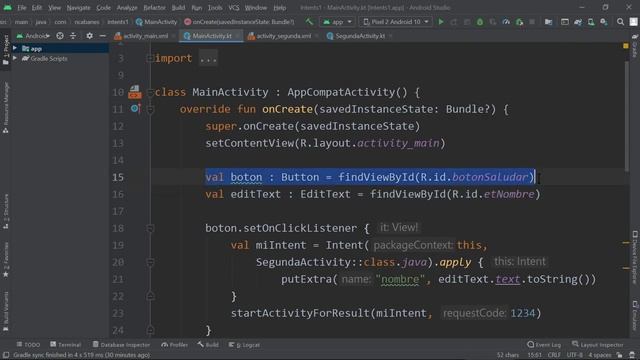Viewport: 640px width, 360px height.
Task: Click the Run Anything icon in toolbar
Action: point(565,22)
